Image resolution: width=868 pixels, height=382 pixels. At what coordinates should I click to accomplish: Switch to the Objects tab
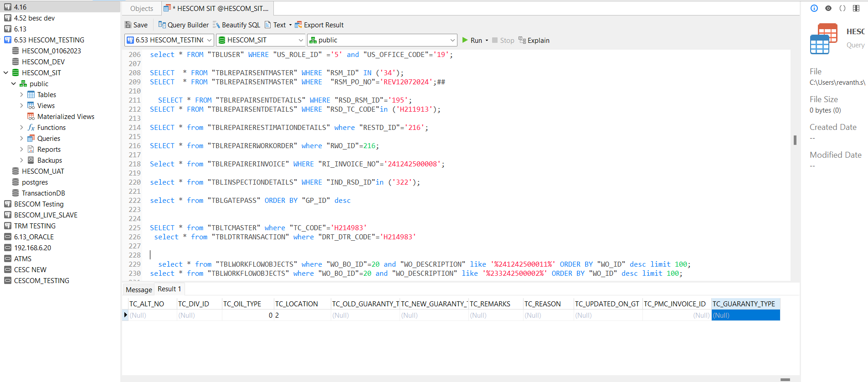142,9
